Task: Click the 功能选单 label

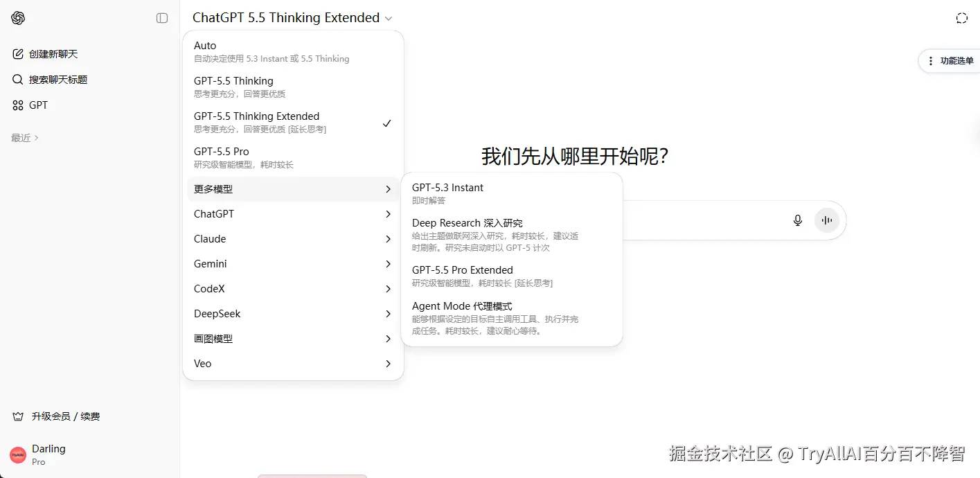Action: click(x=957, y=61)
